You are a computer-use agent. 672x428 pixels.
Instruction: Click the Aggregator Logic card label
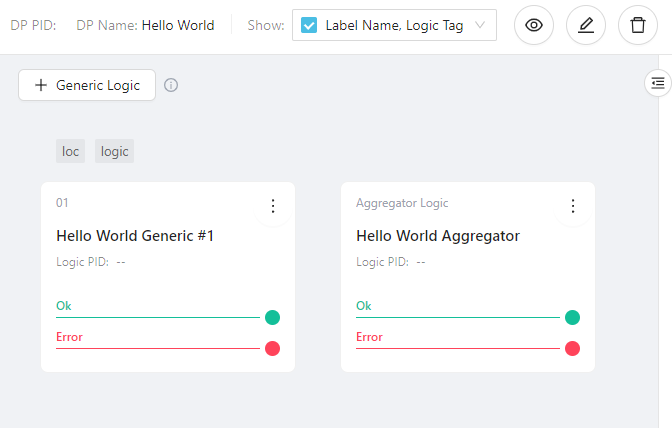402,203
